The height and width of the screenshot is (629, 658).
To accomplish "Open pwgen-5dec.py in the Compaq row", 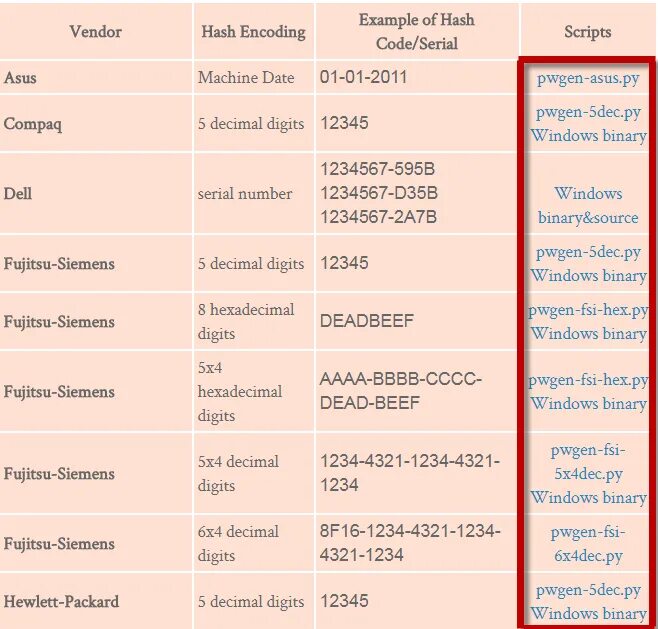I will click(x=588, y=112).
